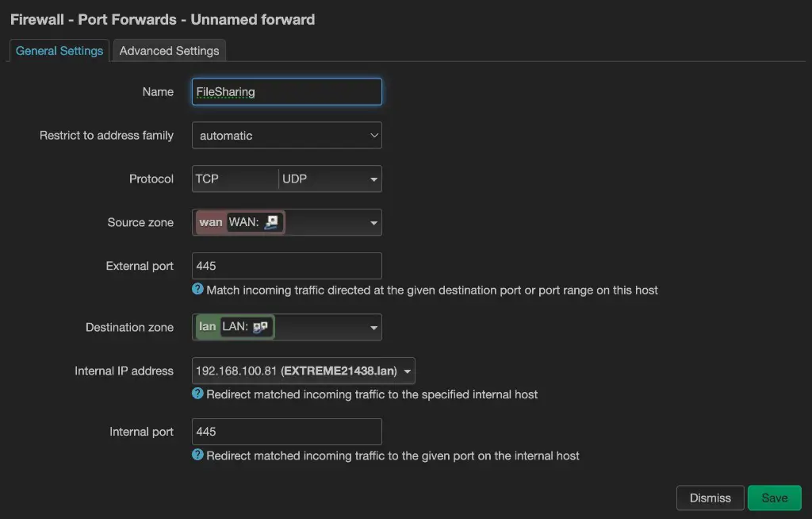
Task: Select the TCP protocol entry
Action: point(208,179)
